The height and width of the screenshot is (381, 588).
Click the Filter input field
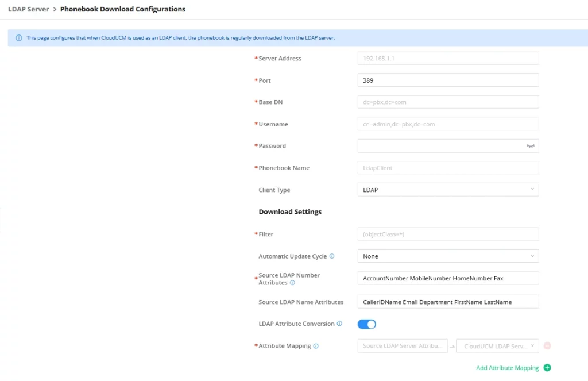(x=448, y=234)
